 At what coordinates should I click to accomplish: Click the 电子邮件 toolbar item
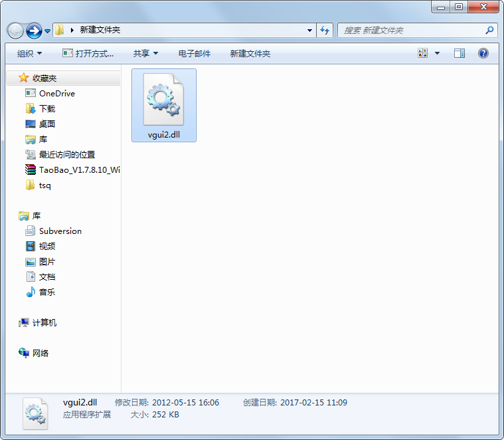[195, 53]
